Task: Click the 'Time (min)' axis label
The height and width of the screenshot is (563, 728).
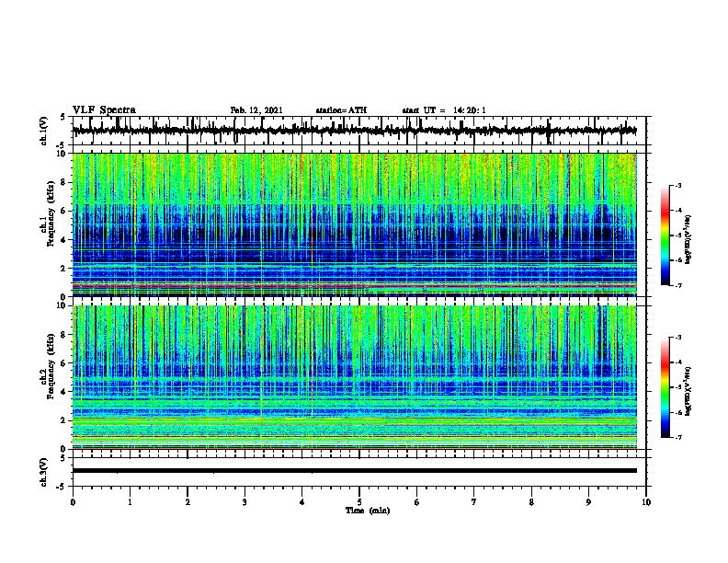Action: (368, 511)
